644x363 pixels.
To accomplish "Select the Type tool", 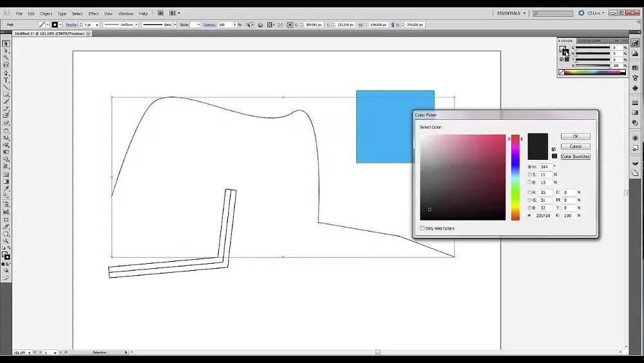I will click(6, 80).
